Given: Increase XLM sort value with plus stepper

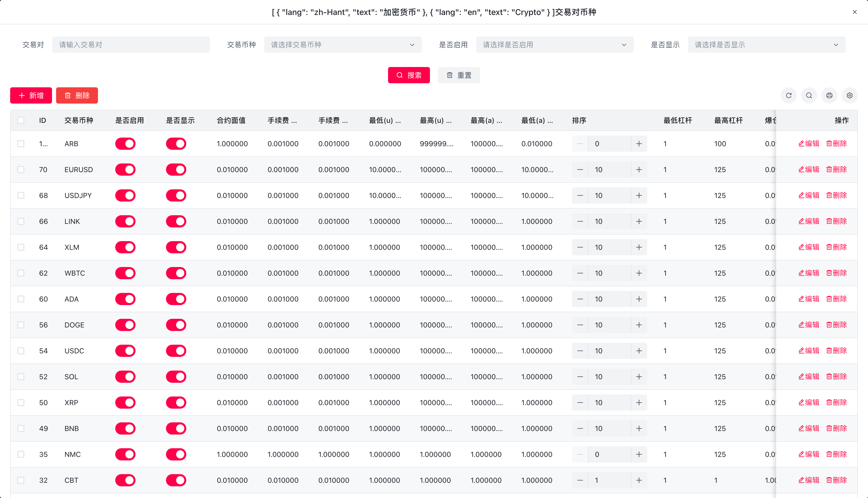Looking at the screenshot, I should pyautogui.click(x=639, y=247).
